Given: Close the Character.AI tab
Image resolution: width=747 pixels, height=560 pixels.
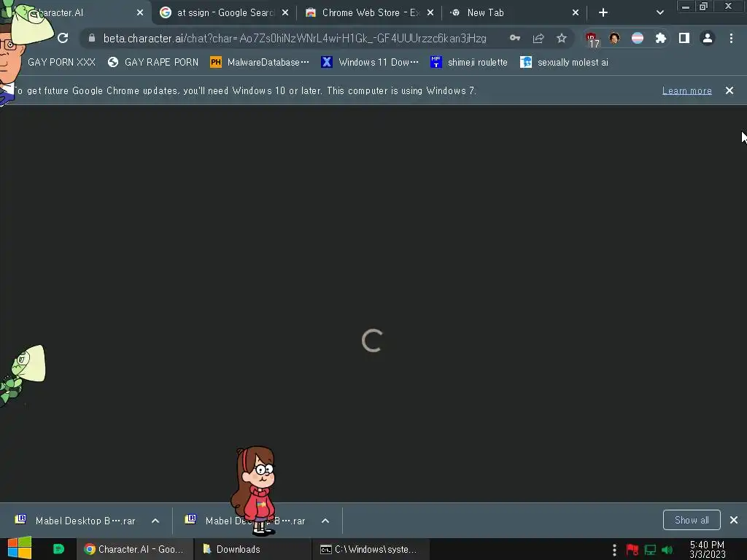Looking at the screenshot, I should pos(140,13).
